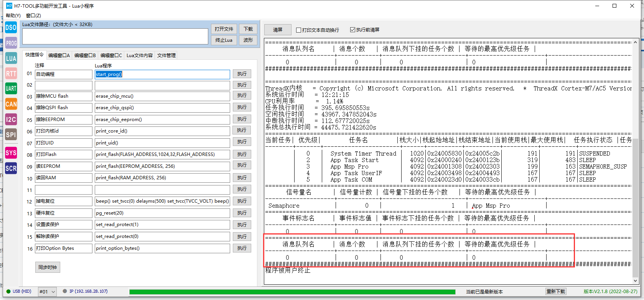The height and width of the screenshot is (300, 644).
Task: Click the row 11 empty Lua program field
Action: pyautogui.click(x=162, y=190)
